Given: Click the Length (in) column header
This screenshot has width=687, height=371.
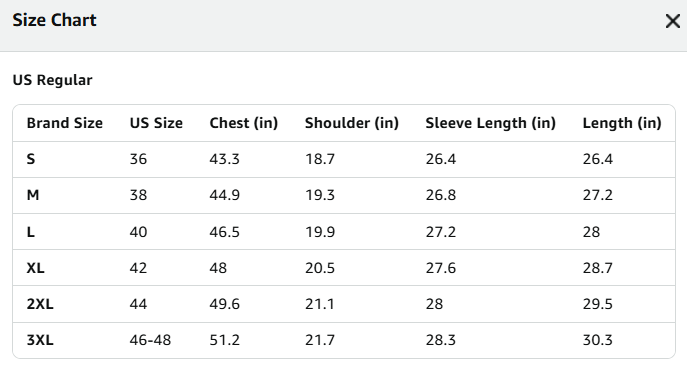Looking at the screenshot, I should click(622, 123).
